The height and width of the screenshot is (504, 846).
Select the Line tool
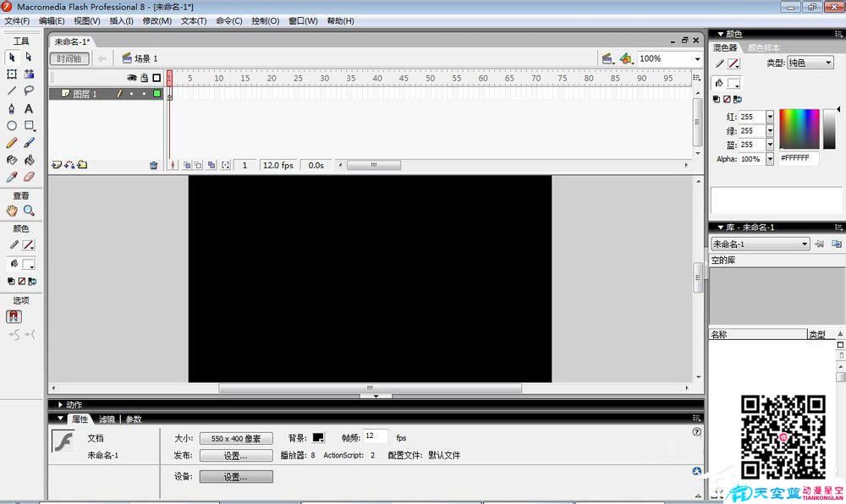tap(12, 90)
